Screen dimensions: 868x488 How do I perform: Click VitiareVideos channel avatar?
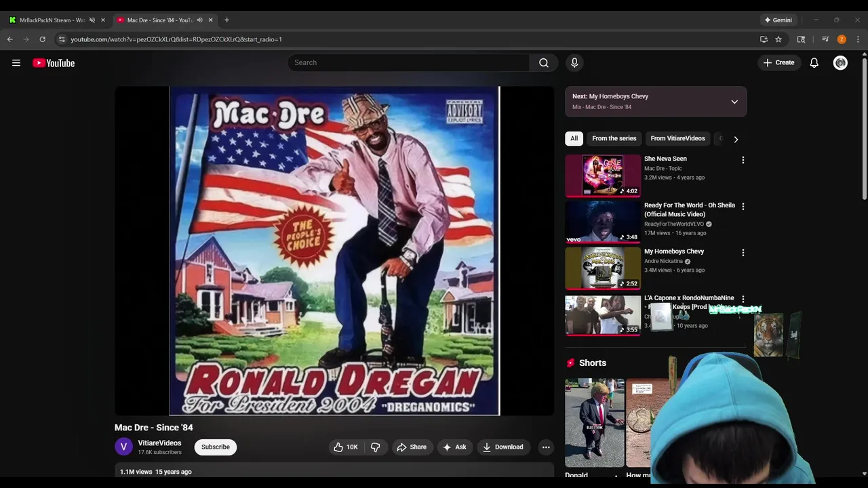point(123,447)
